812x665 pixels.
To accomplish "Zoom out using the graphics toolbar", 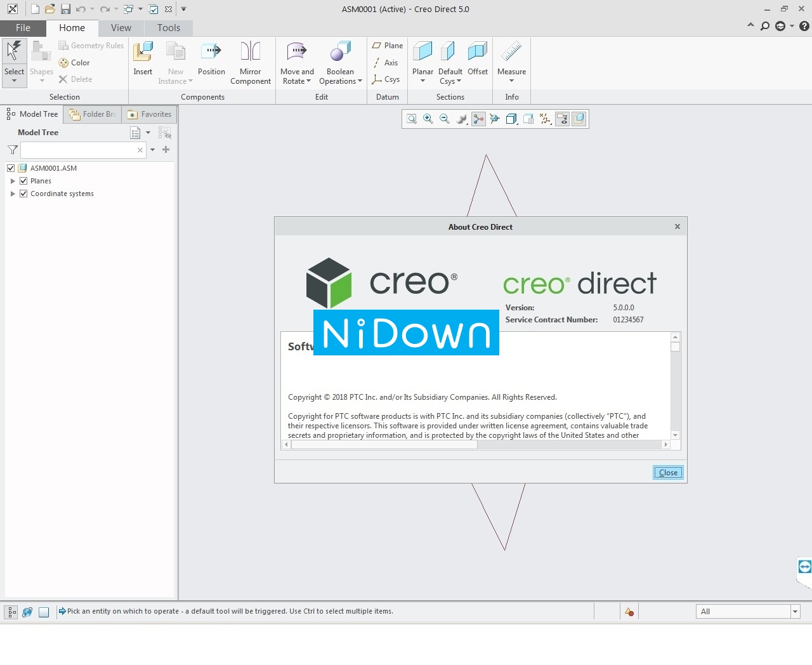I will [x=445, y=119].
